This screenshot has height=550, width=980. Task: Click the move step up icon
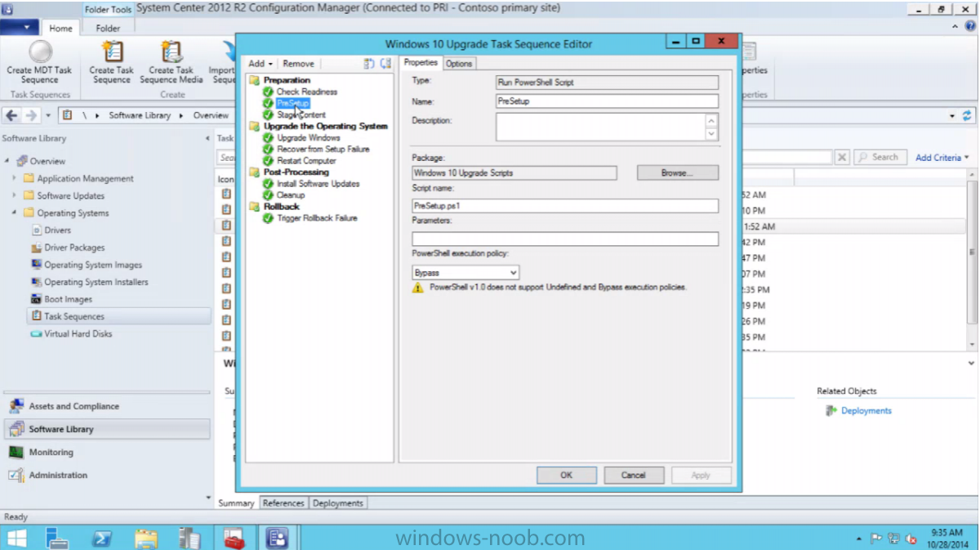click(x=369, y=63)
